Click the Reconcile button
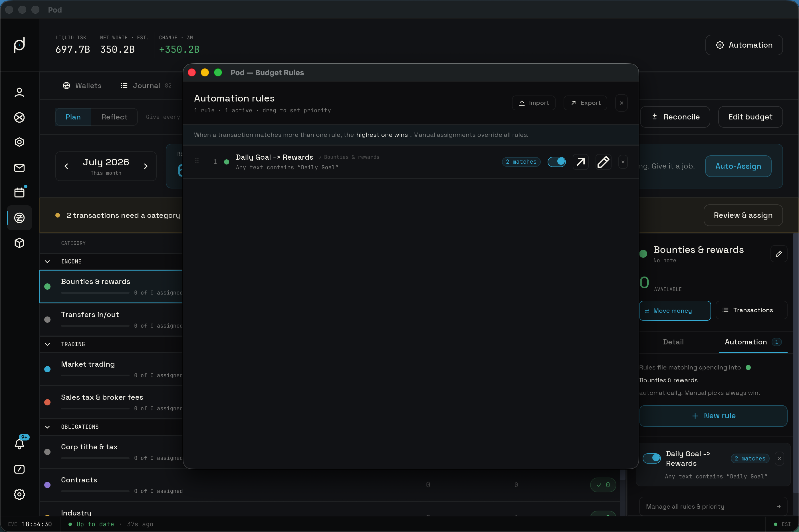The image size is (799, 532). pyautogui.click(x=675, y=117)
